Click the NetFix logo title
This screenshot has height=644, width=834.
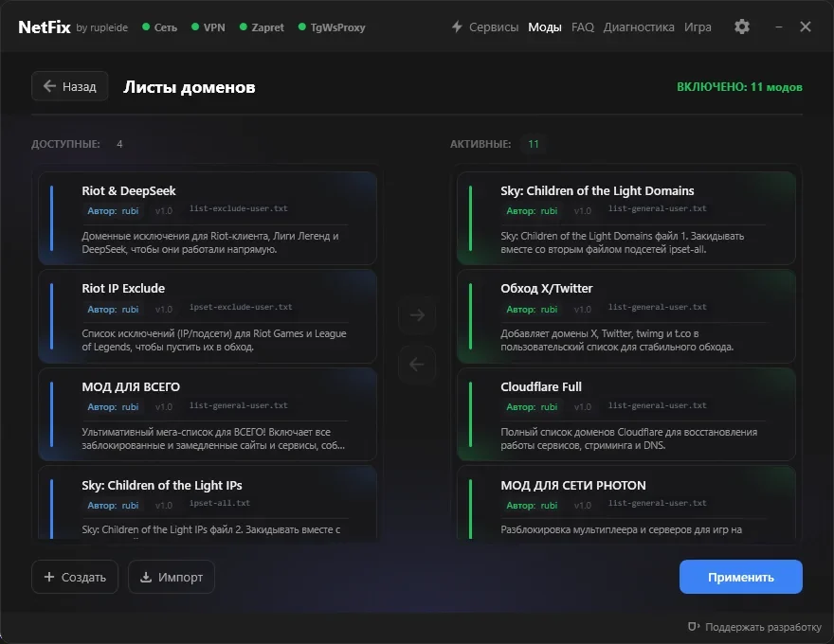pyautogui.click(x=45, y=27)
